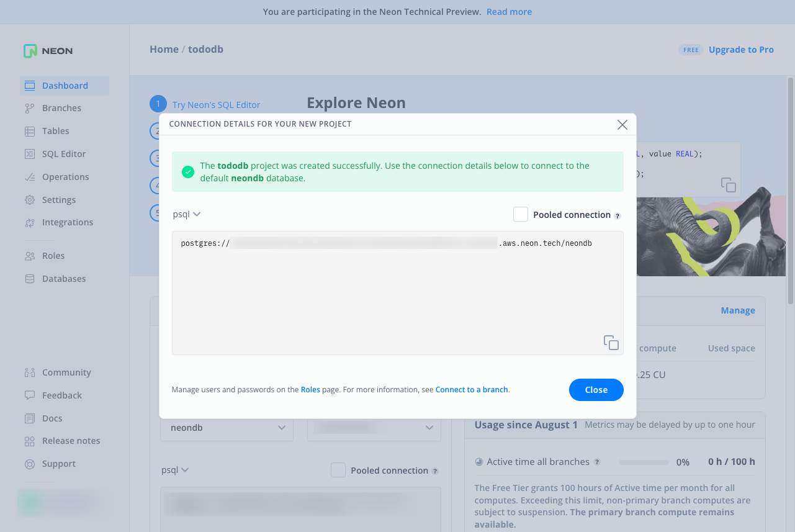Click the Branches fork icon in the sidebar
The image size is (795, 532).
coord(30,108)
